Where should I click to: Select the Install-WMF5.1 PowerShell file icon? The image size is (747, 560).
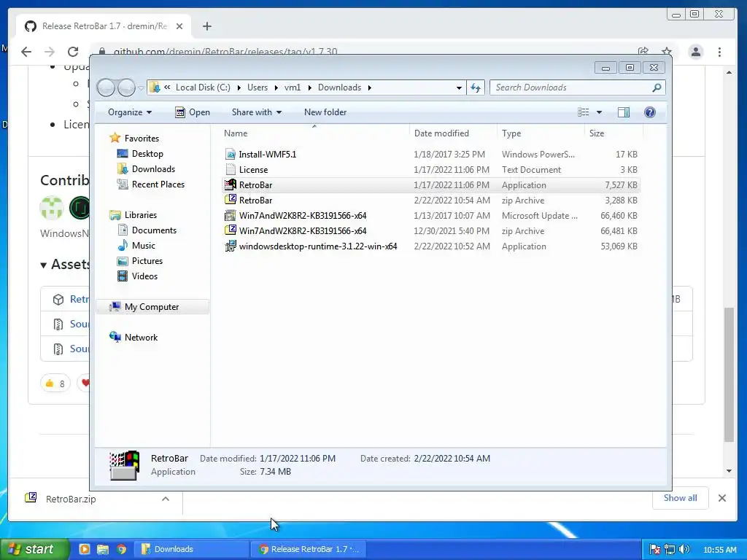coord(231,155)
